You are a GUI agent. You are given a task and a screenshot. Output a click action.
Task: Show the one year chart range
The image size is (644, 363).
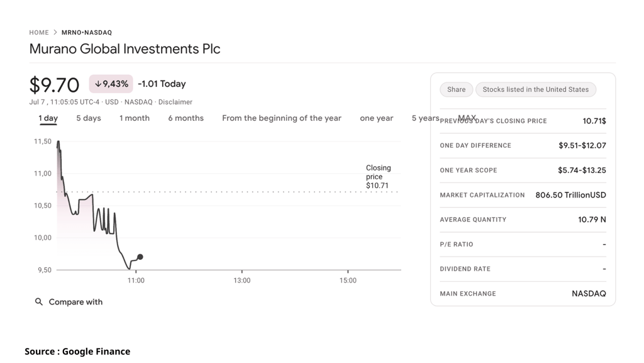click(377, 118)
